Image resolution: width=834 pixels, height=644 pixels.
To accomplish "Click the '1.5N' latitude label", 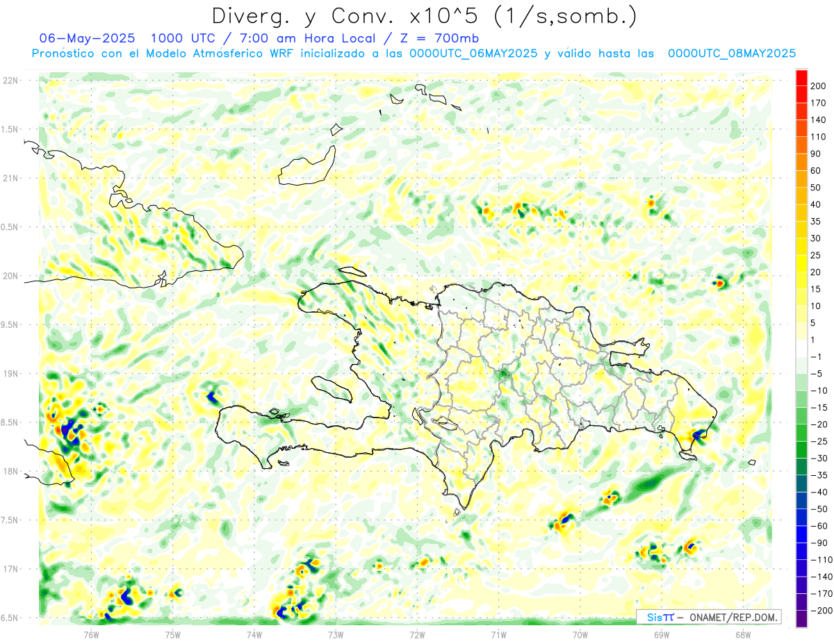I will point(9,129).
